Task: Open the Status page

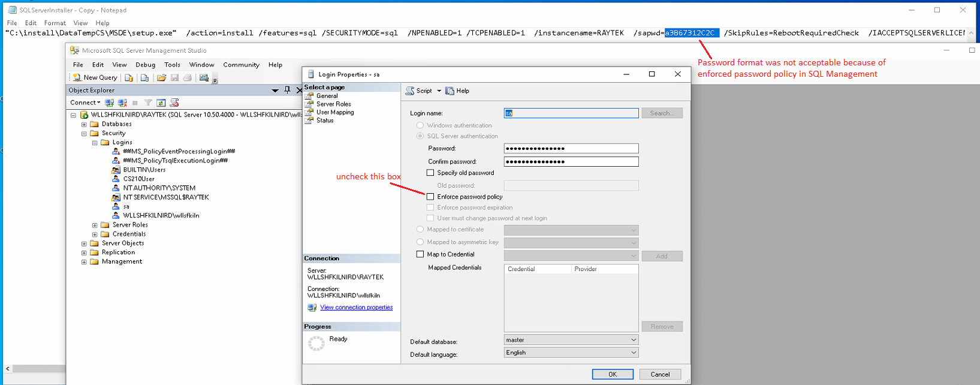Action: 325,121
